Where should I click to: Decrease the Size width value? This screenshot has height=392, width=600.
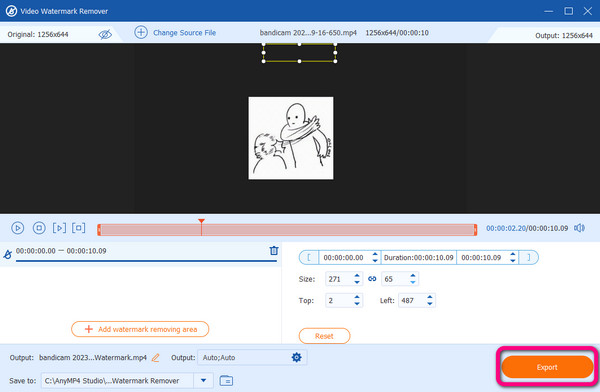coord(357,282)
